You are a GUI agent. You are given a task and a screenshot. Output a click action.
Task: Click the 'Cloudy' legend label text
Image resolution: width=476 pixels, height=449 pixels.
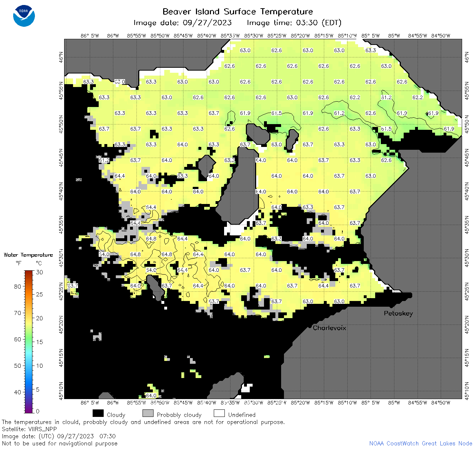coord(116,415)
